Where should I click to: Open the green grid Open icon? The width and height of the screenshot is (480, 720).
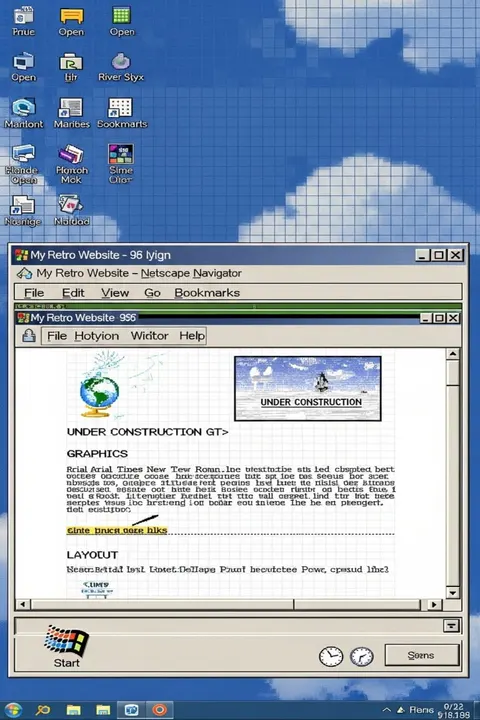tap(122, 22)
